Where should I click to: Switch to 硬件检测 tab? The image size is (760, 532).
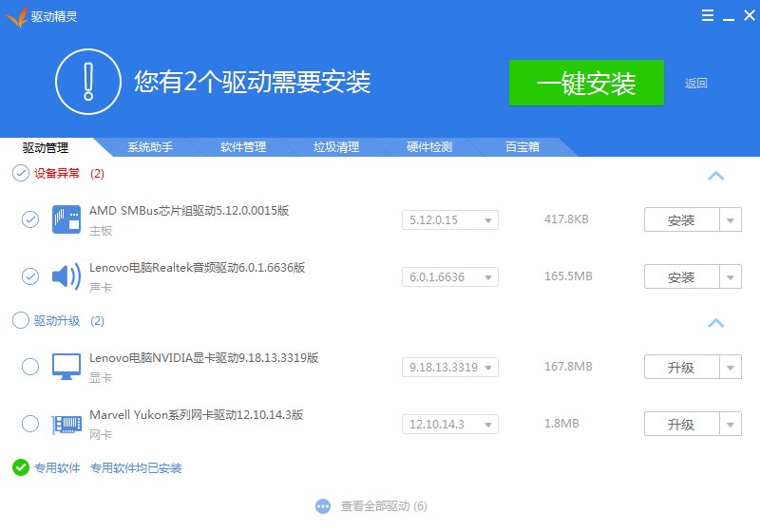[429, 147]
